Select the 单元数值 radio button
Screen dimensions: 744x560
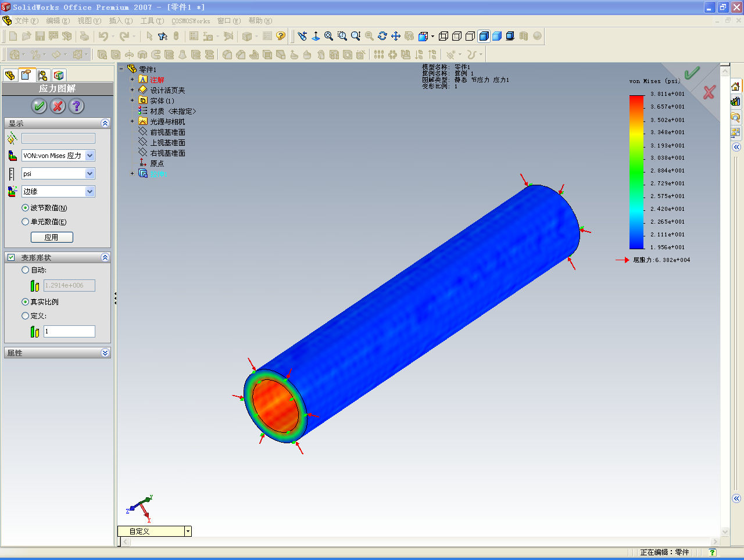25,222
